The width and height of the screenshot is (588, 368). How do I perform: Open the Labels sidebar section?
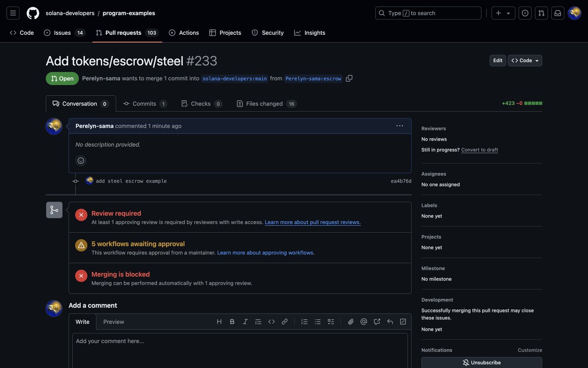point(429,205)
